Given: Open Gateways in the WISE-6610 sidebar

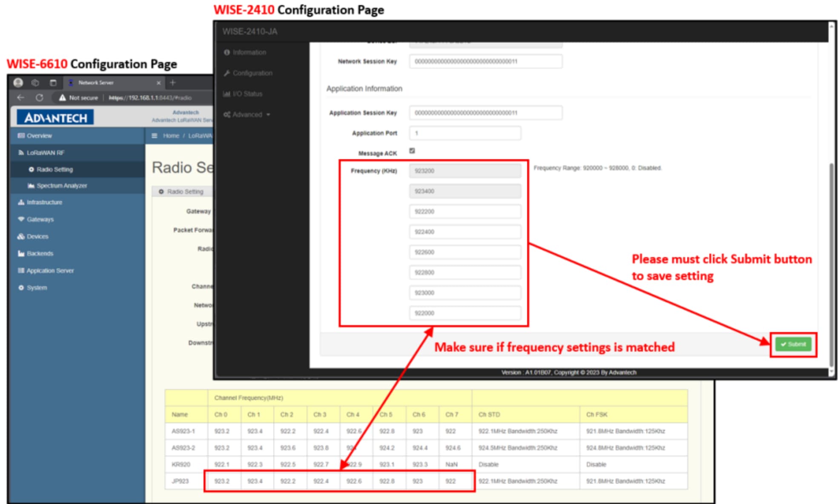Looking at the screenshot, I should point(40,219).
